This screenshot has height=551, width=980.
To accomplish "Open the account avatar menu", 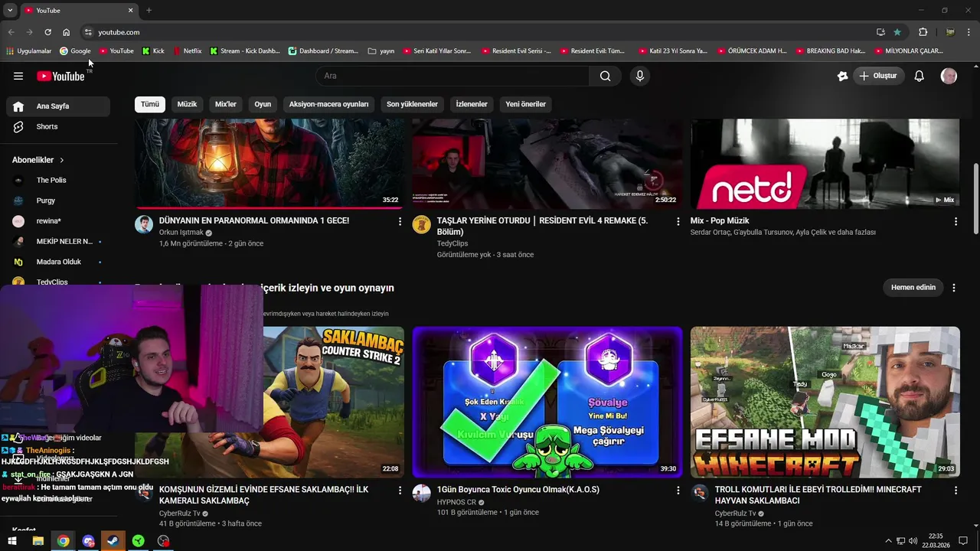I will click(949, 76).
